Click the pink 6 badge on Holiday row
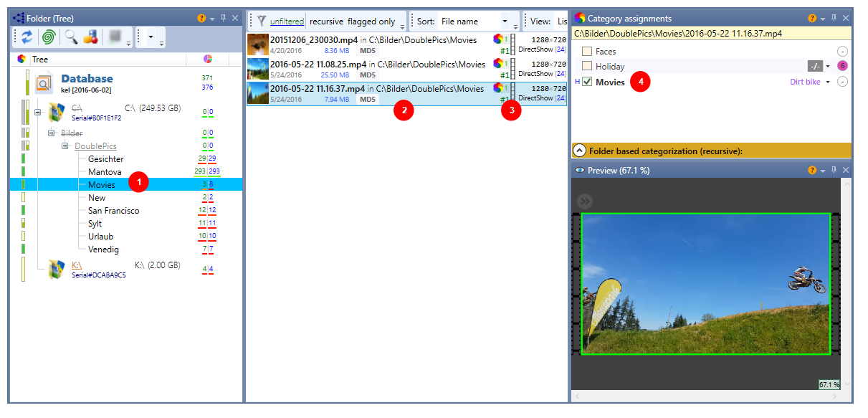 click(842, 66)
